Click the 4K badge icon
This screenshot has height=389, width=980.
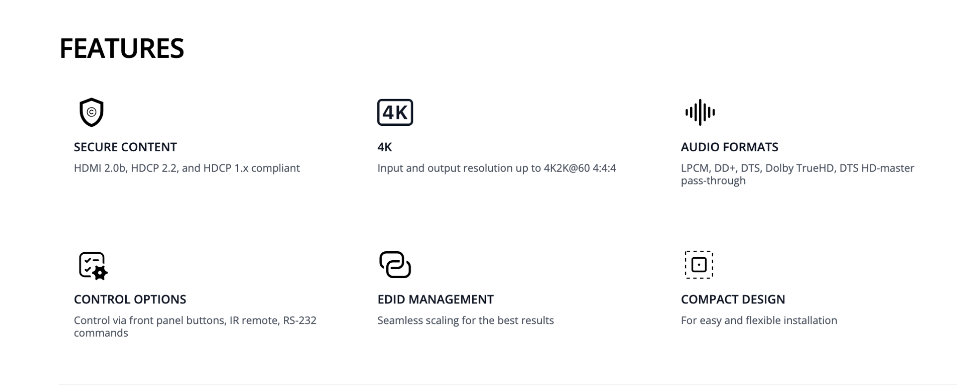pyautogui.click(x=395, y=112)
